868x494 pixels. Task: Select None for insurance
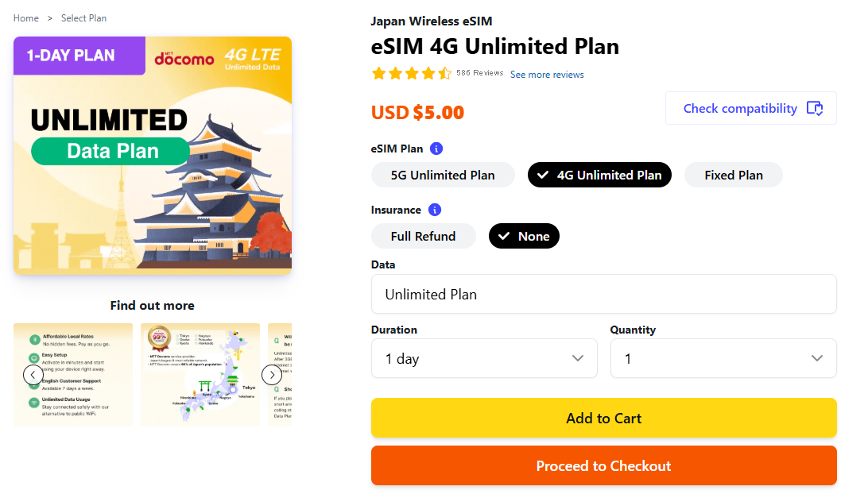click(x=524, y=236)
